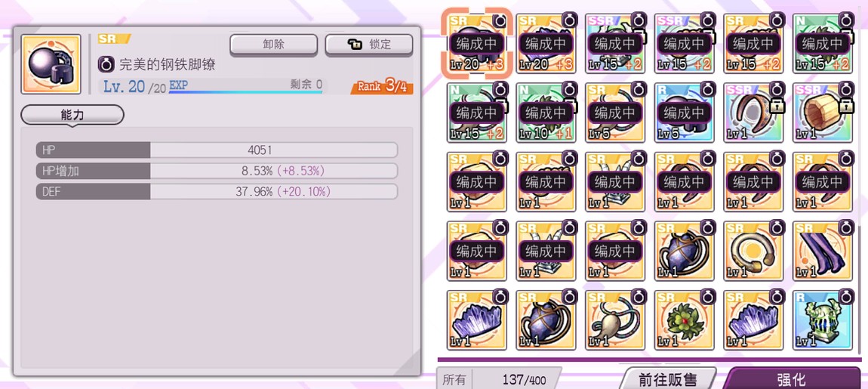Select the purple urn item in fourth row
868x389 pixels.
(x=685, y=251)
